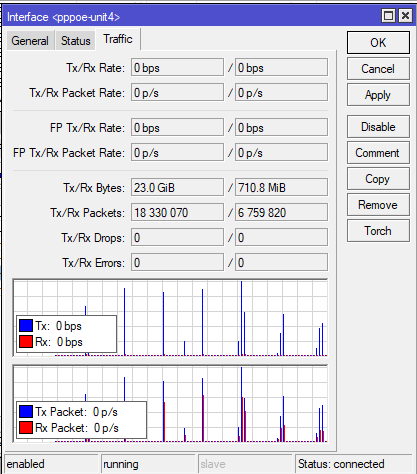Click the Rx Bytes field showing 710.8 MiB
The height and width of the screenshot is (474, 417).
[x=281, y=188]
